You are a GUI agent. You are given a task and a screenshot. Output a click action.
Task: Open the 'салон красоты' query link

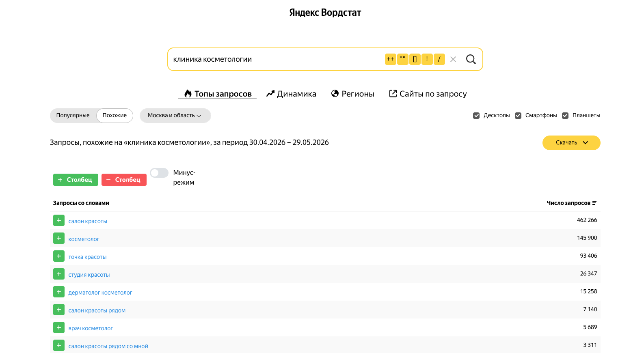pos(88,221)
